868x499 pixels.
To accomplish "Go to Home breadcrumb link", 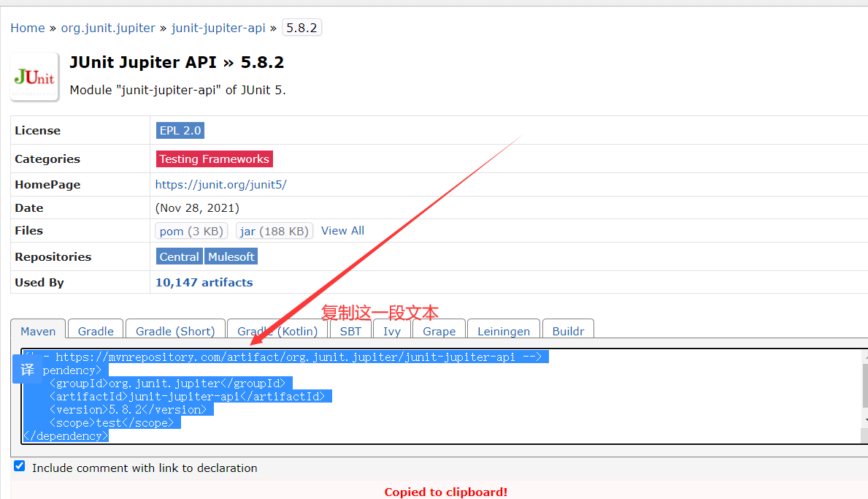I will coord(28,28).
